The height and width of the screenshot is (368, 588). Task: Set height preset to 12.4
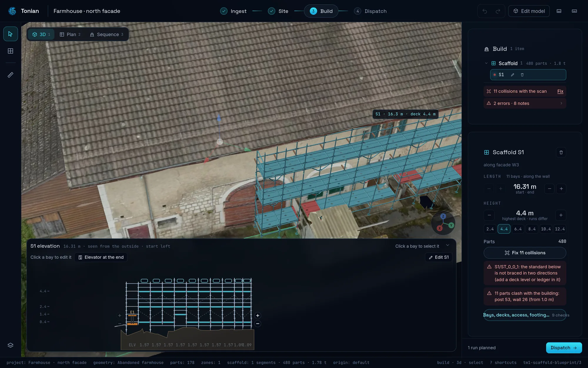[x=560, y=229]
